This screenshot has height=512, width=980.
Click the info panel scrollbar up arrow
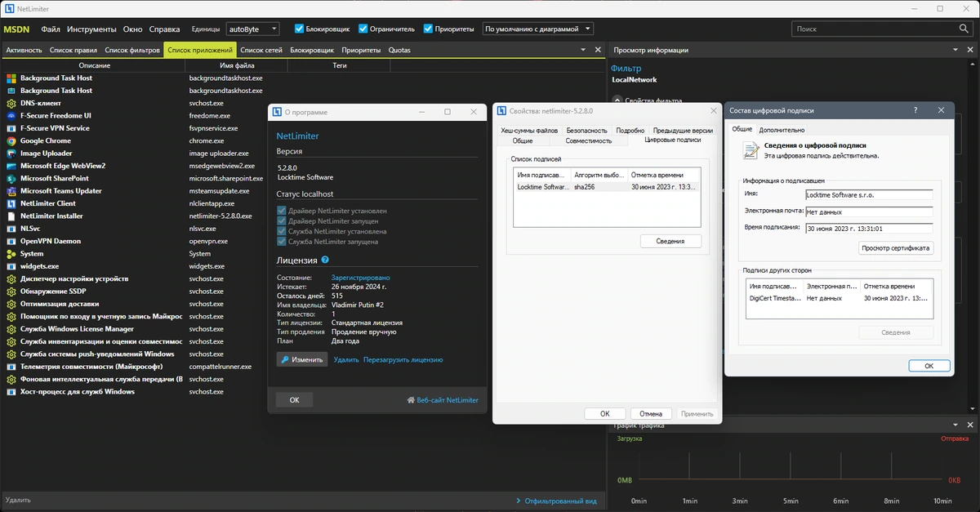pos(974,66)
